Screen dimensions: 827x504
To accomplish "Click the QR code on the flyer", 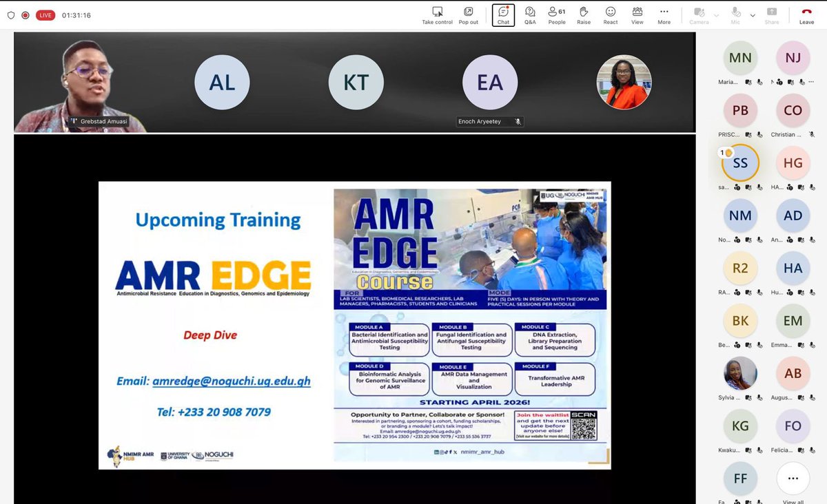I will point(584,426).
